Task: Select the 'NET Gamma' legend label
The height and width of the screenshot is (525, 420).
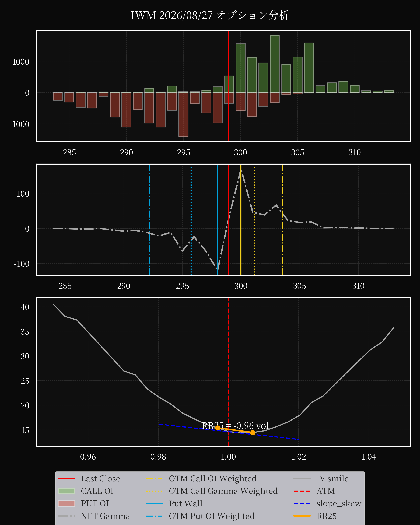Action: [x=105, y=516]
